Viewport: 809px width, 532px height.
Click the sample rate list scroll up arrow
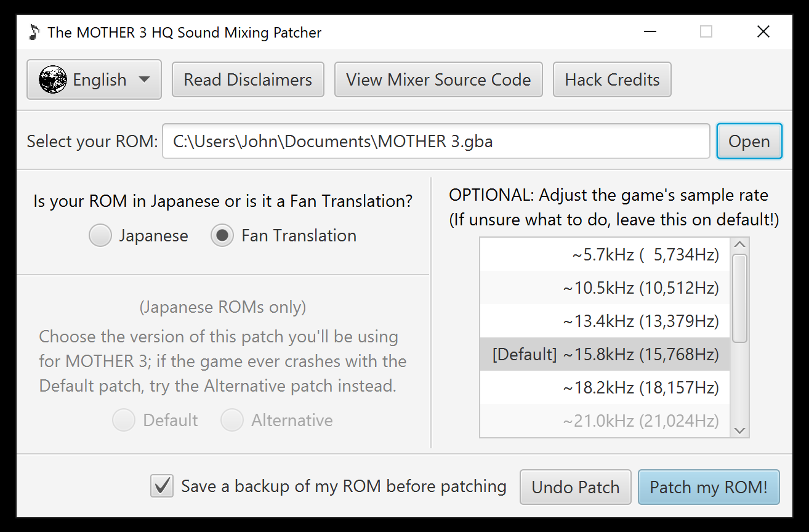click(740, 245)
